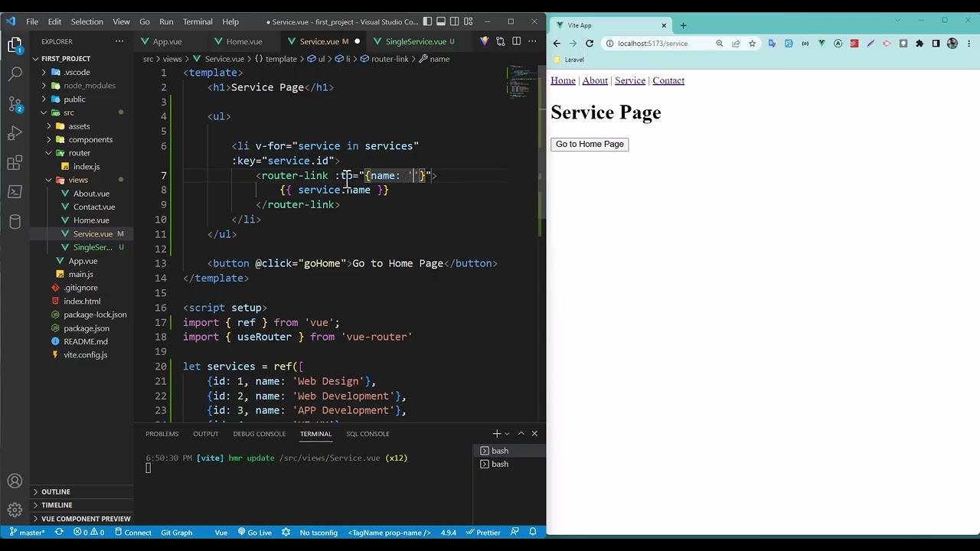Click the browser address bar URL

pos(652,44)
